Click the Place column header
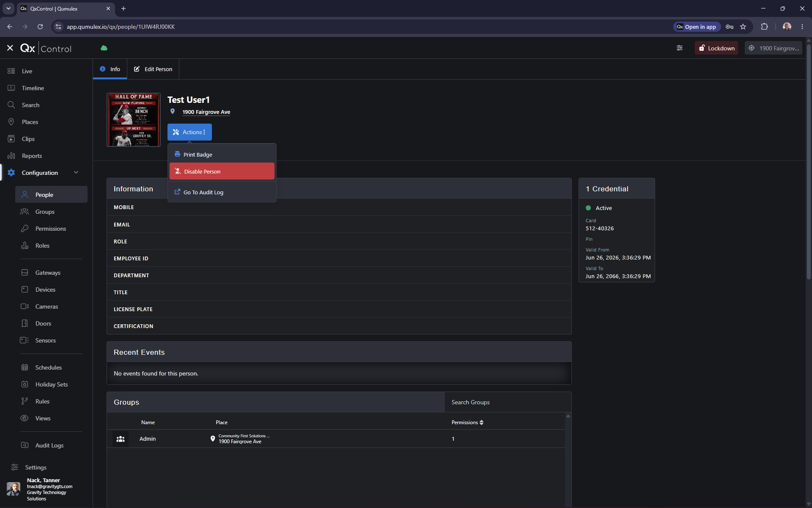The image size is (812, 508). [x=222, y=422]
